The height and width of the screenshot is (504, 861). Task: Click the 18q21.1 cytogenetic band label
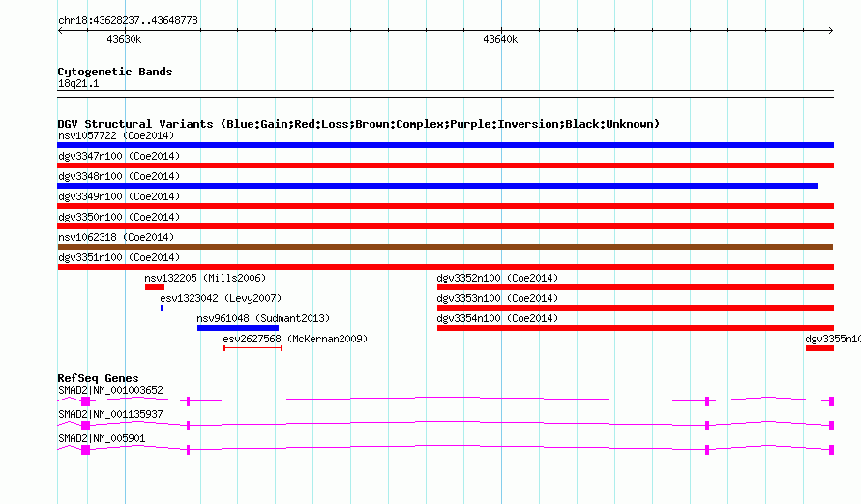[78, 84]
